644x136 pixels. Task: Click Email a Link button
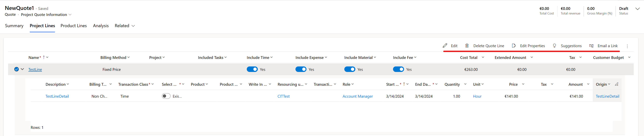click(x=603, y=46)
